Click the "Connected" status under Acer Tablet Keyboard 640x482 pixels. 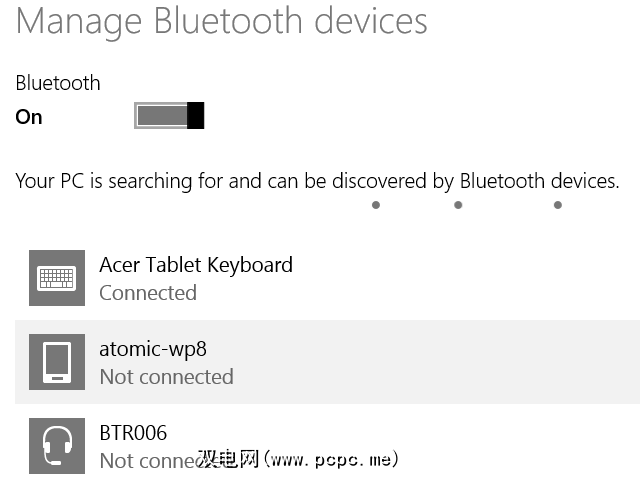[x=148, y=293]
